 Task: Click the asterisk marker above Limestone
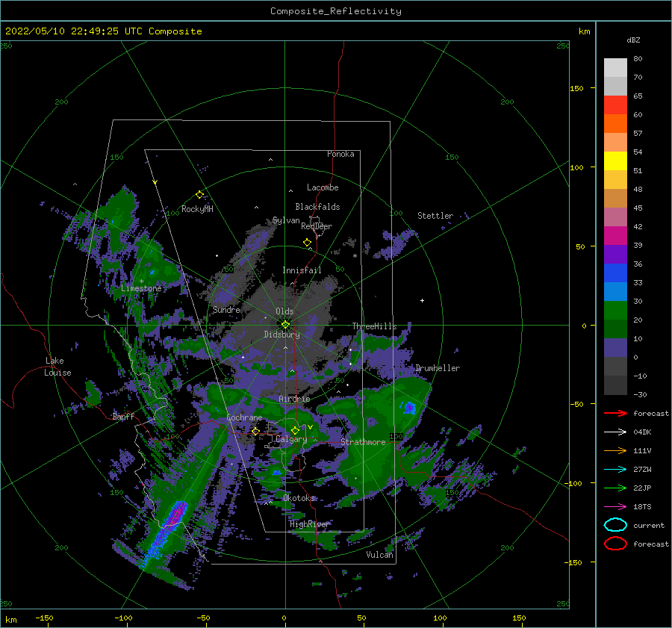(x=141, y=282)
